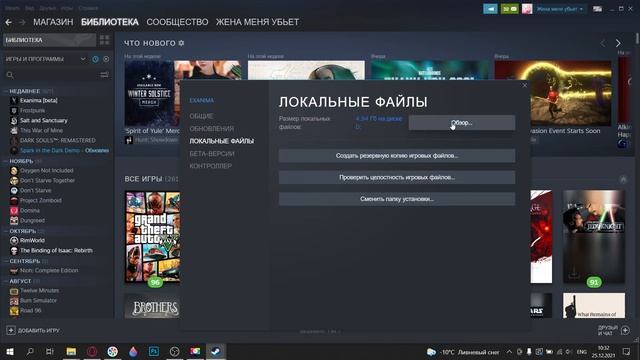Go forward with the right arrow
This screenshot has height=360, width=640.
tap(22, 22)
